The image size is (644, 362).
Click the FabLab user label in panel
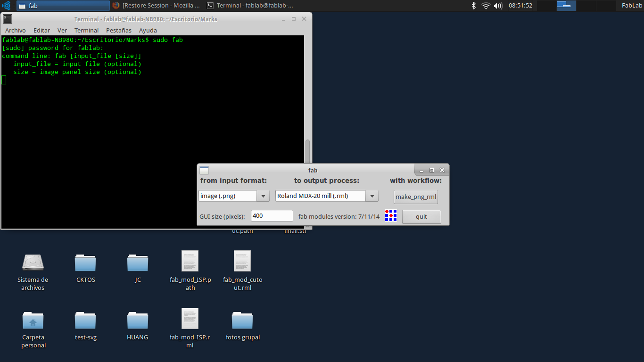tap(632, 6)
